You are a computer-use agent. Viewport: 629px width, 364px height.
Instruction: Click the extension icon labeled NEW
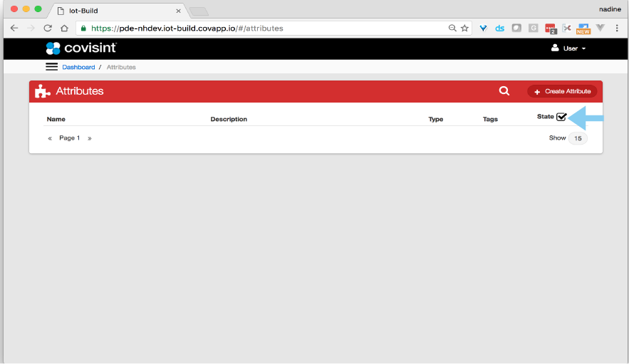(583, 28)
